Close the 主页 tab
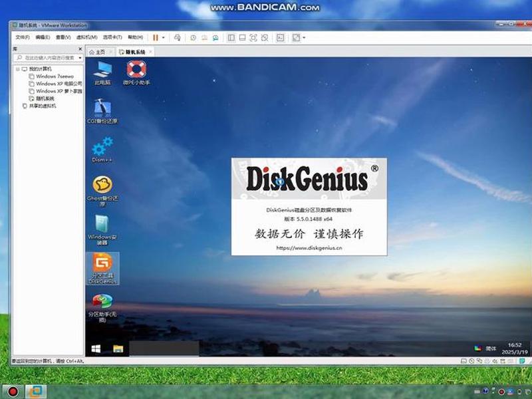Viewport: 532px width, 399px height. click(110, 52)
